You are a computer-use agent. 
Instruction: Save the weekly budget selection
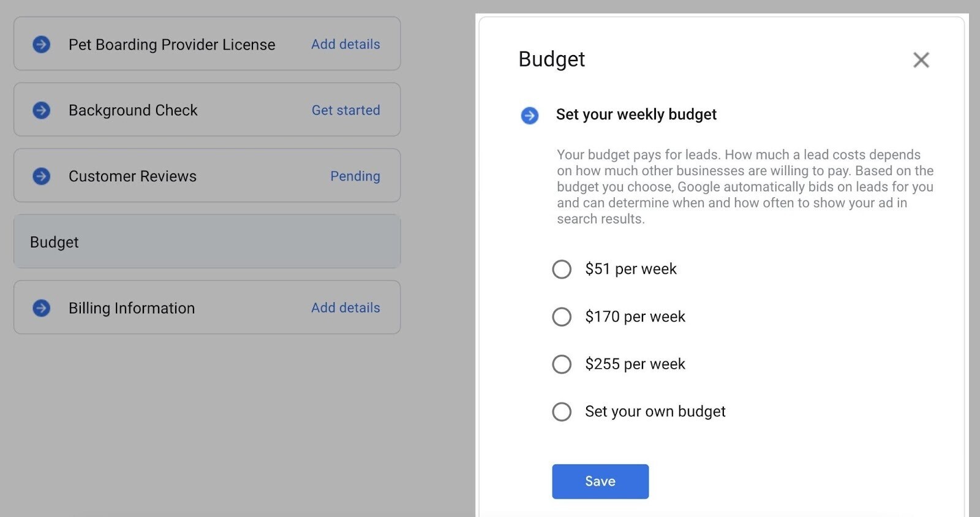(x=600, y=481)
